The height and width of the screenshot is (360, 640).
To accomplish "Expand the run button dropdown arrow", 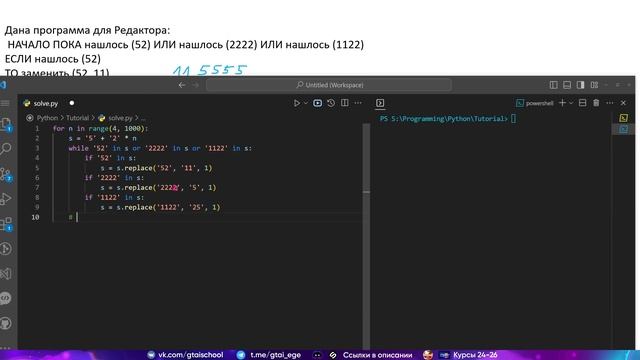I will (306, 103).
